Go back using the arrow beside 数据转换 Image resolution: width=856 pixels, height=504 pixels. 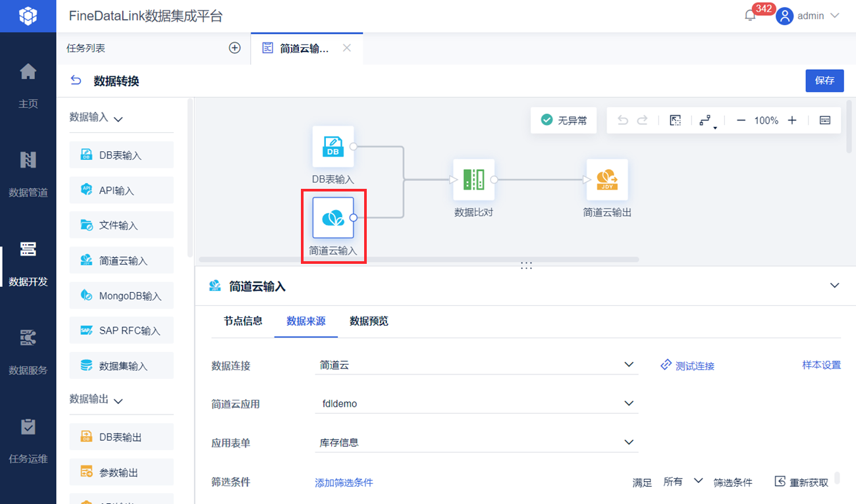pos(76,80)
